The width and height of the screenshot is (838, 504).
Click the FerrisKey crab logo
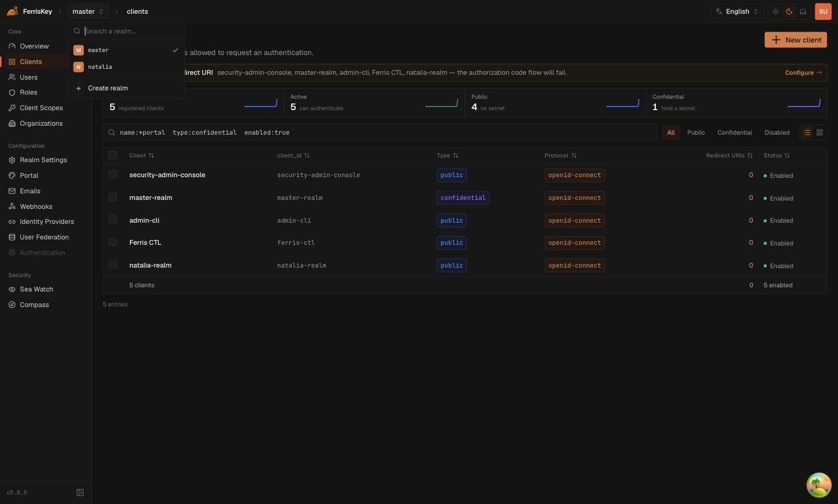[x=12, y=11]
